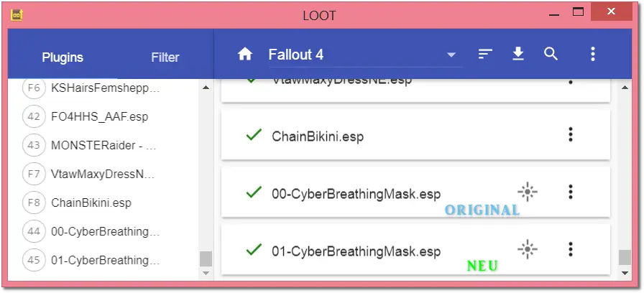Image resolution: width=644 pixels, height=293 pixels.
Task: Expand the Fallout 4 game dropdown
Action: 451,55
